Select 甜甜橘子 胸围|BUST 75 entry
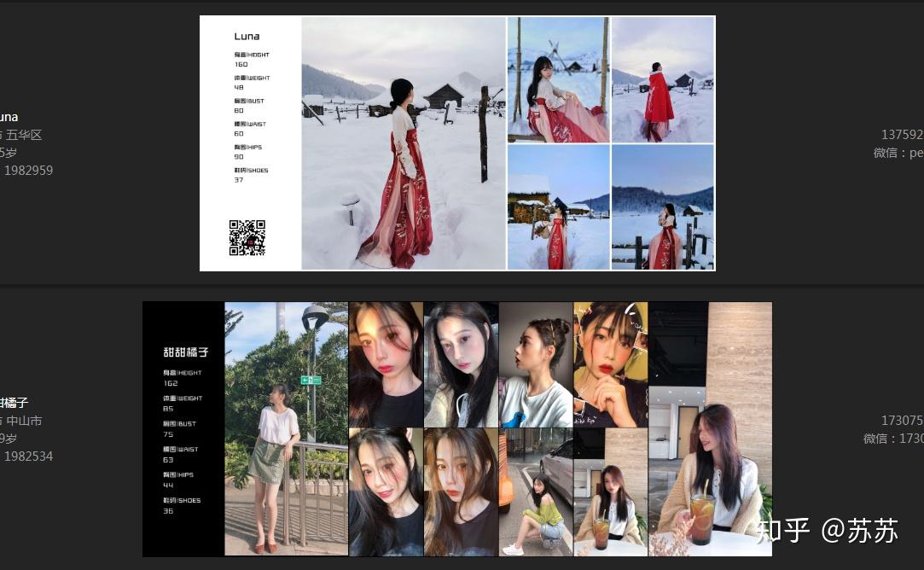The image size is (924, 570). (x=179, y=428)
